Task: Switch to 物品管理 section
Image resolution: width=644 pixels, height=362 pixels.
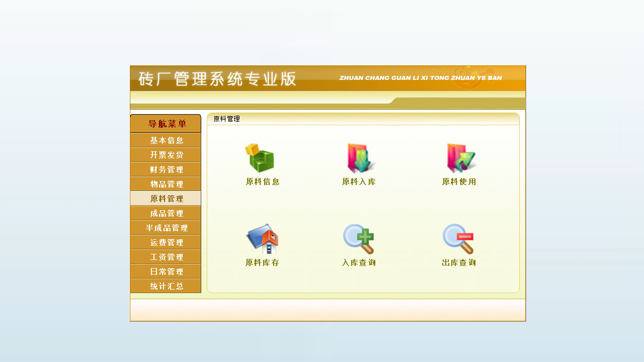Action: pyautogui.click(x=166, y=184)
